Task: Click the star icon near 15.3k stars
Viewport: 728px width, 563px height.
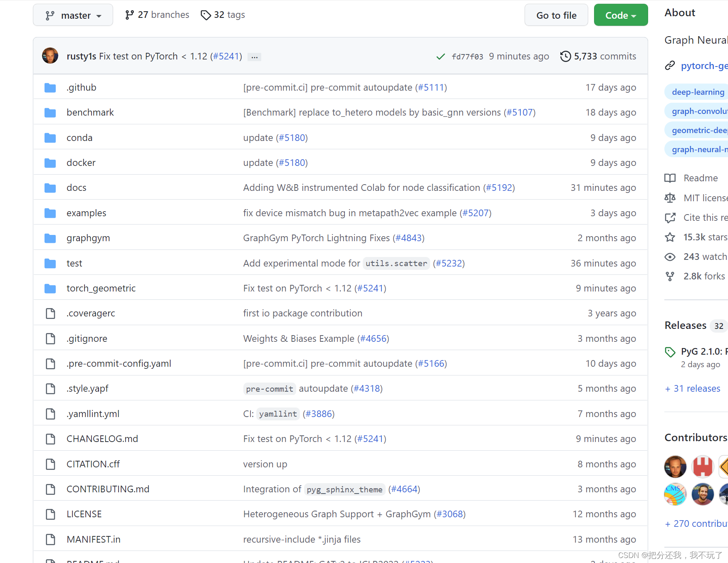Action: coord(670,237)
